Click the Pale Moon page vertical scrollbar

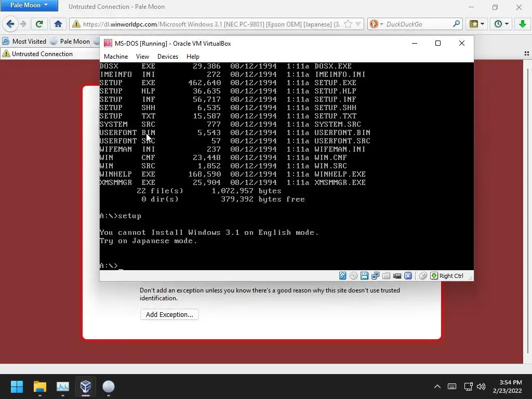[528, 212]
